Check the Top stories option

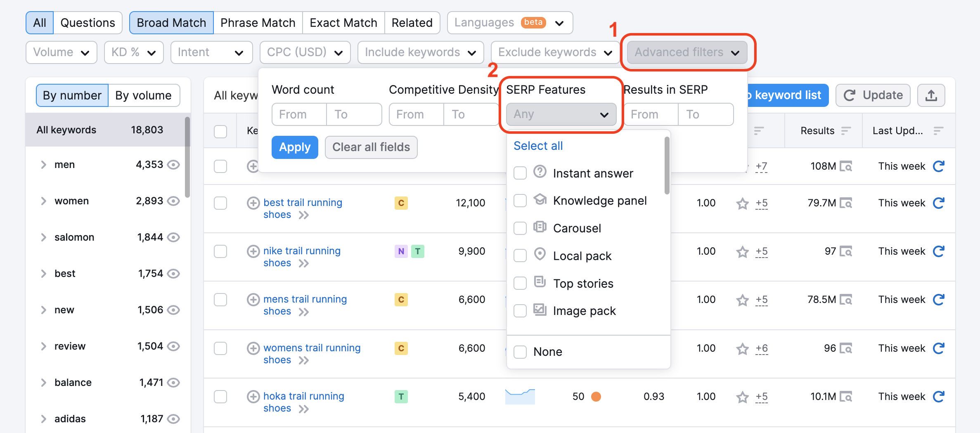coord(520,283)
